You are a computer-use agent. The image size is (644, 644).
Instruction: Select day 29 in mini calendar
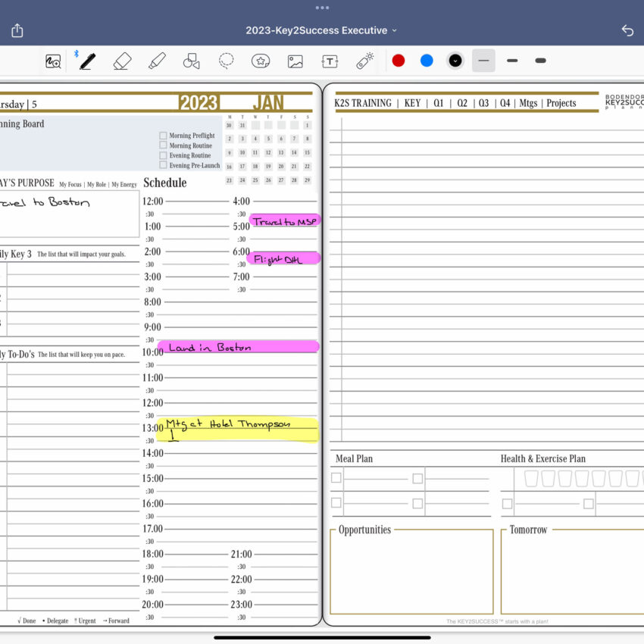(307, 180)
